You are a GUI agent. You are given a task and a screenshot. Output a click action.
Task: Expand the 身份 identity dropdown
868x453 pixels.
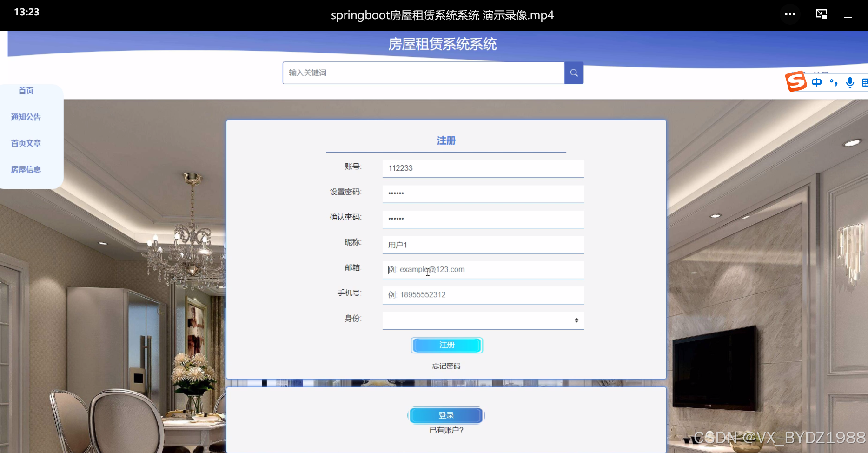coord(483,320)
